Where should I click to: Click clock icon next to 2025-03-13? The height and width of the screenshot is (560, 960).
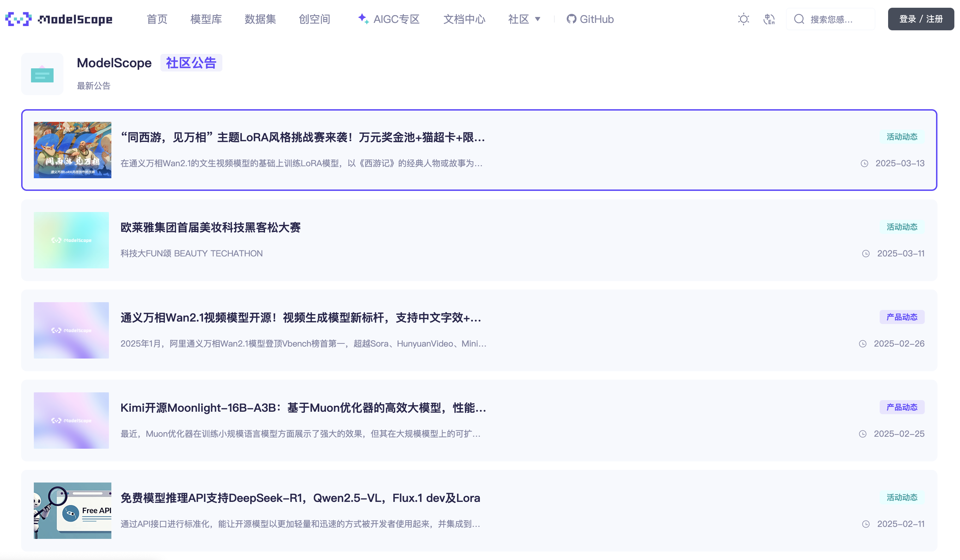click(x=864, y=163)
